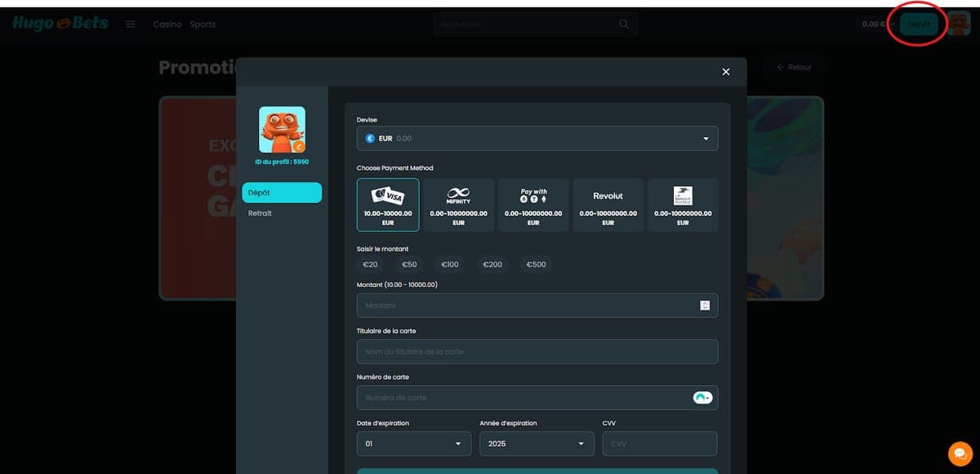Choose La Banque Postale payment option
Screen dimensions: 980x474
point(683,204)
